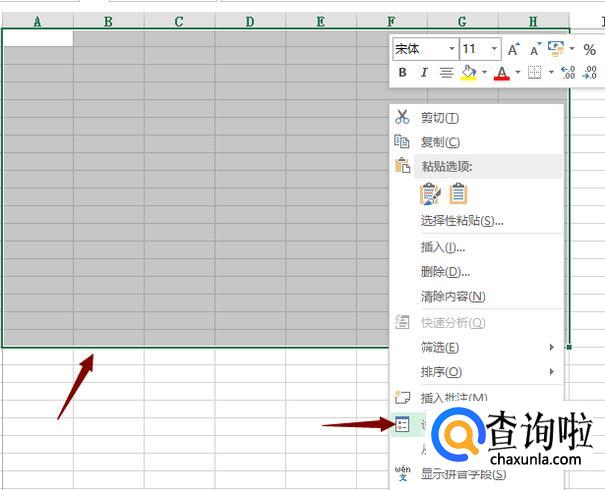This screenshot has width=605, height=490.
Task: Click increase decimal places icon
Action: coord(568,73)
